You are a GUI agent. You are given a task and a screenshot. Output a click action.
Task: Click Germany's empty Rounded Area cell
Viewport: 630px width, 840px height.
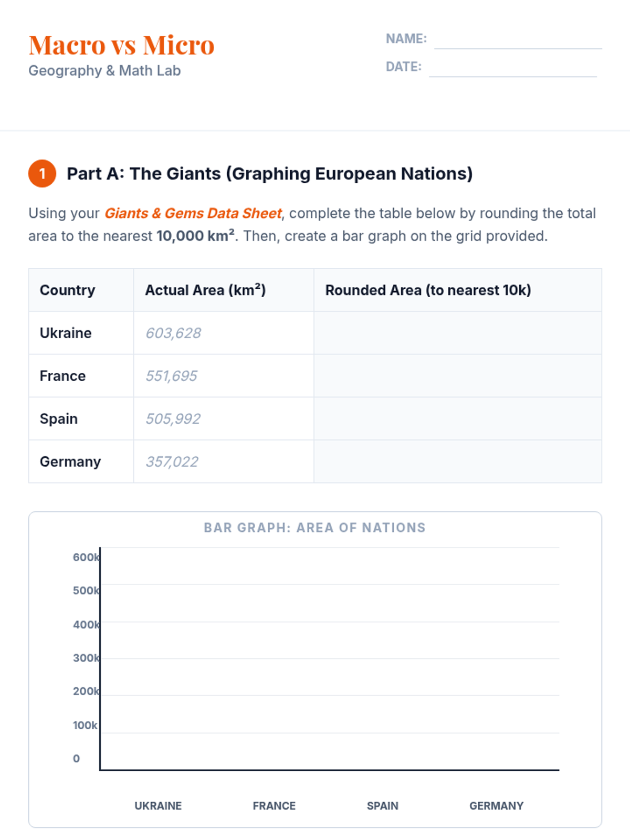coord(457,461)
